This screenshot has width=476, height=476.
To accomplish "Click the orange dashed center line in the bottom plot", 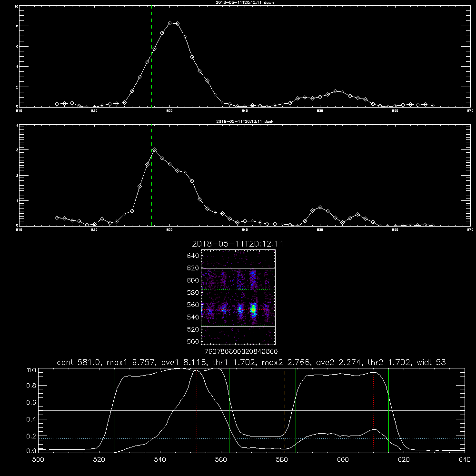I will pos(285,410).
